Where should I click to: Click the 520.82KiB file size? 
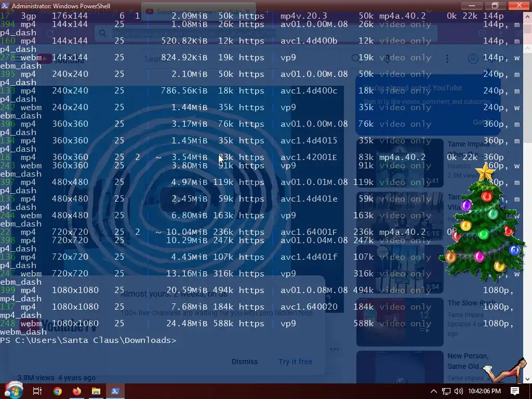point(184,41)
